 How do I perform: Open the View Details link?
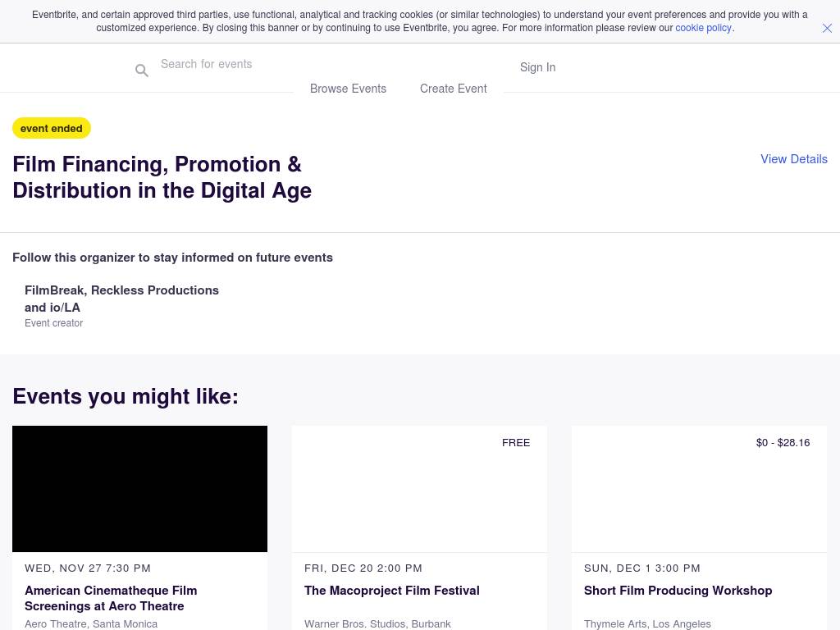(794, 159)
